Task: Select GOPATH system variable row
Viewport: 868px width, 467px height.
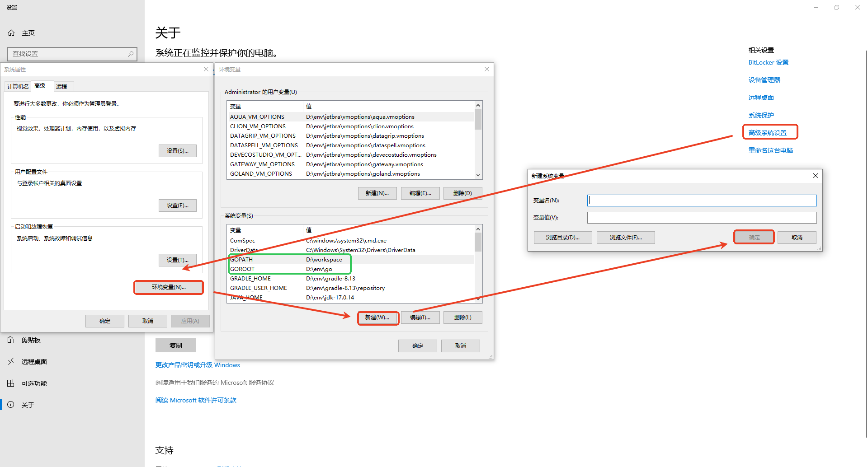Action: [351, 260]
